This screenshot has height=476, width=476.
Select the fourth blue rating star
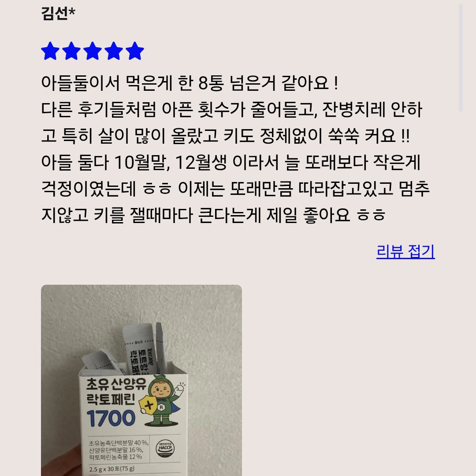[x=114, y=51]
